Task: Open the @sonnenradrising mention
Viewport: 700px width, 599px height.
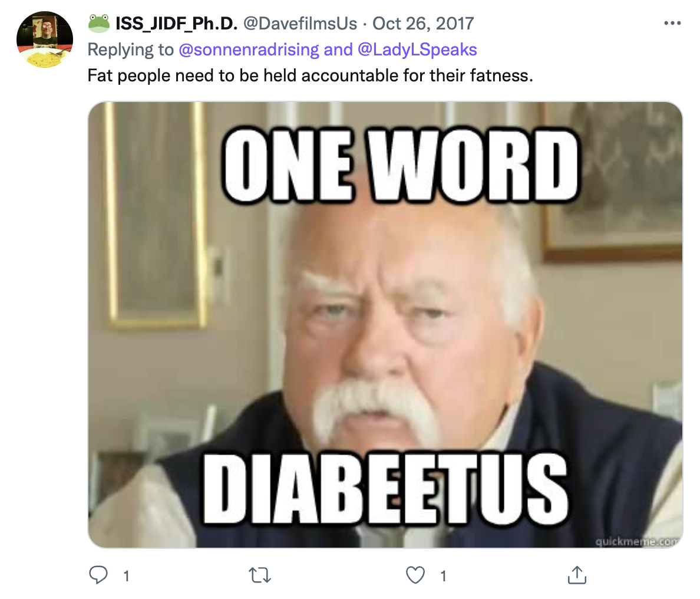Action: click(x=249, y=50)
